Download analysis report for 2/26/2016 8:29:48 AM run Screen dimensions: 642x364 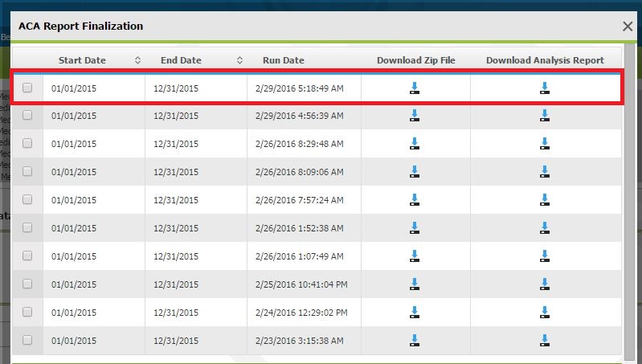click(544, 144)
